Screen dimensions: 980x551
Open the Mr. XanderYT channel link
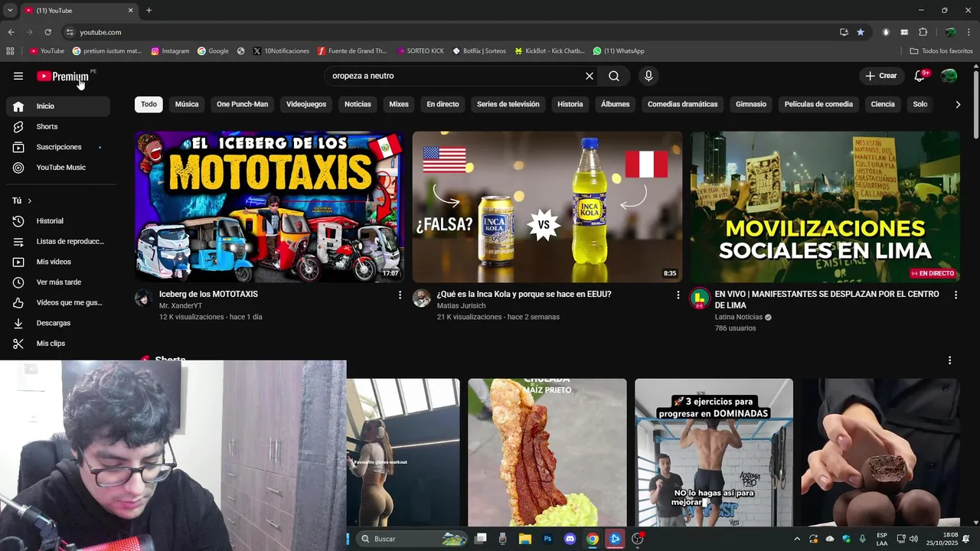click(x=181, y=306)
